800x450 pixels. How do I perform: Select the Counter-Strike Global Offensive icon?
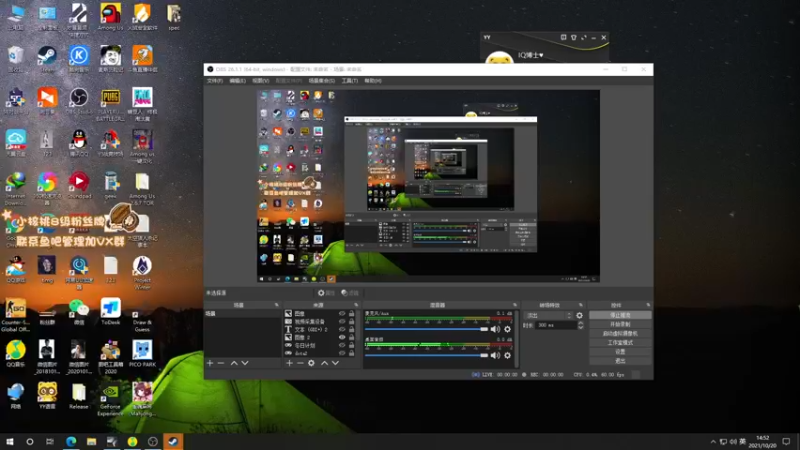tap(15, 315)
